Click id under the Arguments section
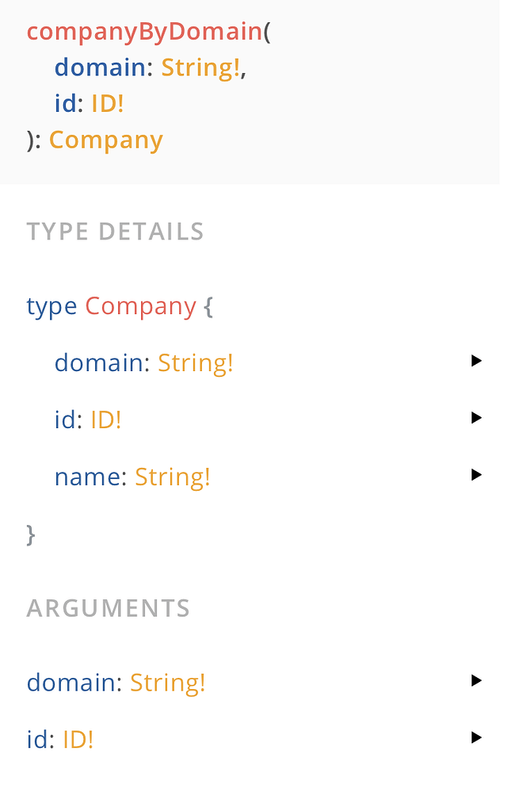 tap(37, 739)
